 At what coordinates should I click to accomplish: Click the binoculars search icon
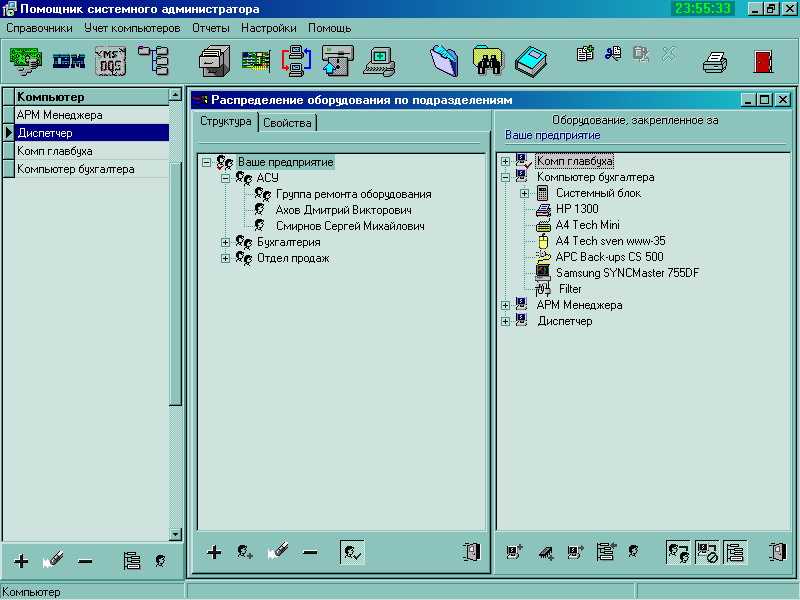click(487, 61)
